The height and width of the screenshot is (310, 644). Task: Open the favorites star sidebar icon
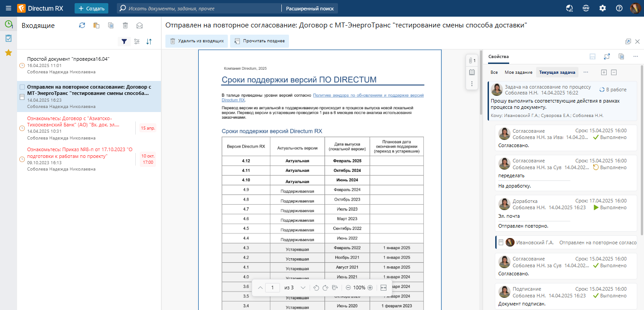click(x=8, y=53)
